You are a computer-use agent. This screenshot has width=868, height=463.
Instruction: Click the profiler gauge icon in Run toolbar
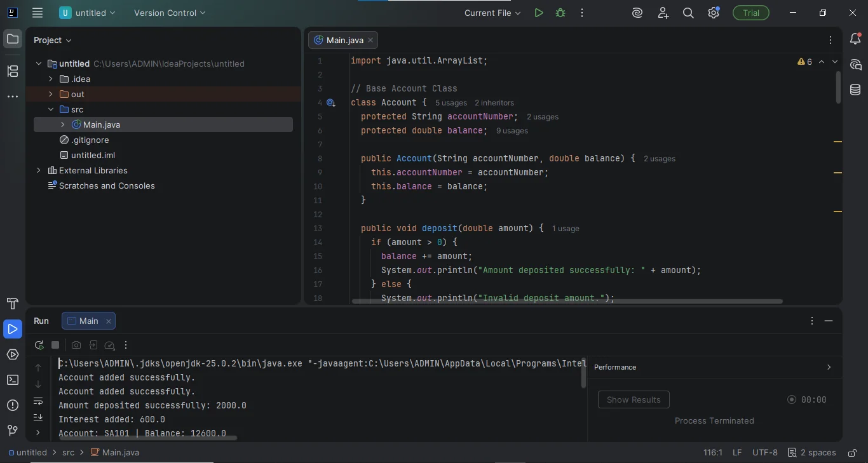click(x=109, y=345)
